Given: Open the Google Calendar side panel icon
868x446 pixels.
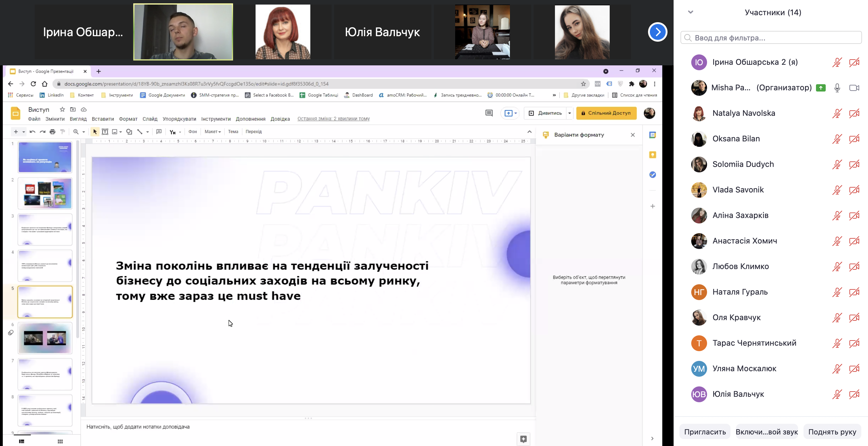Looking at the screenshot, I should [x=653, y=135].
